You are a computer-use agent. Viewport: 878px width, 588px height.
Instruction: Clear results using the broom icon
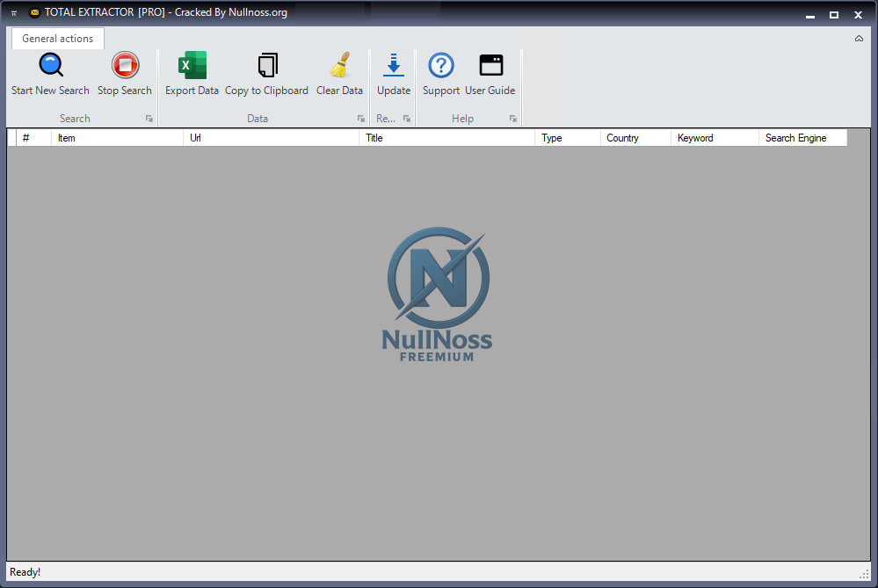pos(339,64)
